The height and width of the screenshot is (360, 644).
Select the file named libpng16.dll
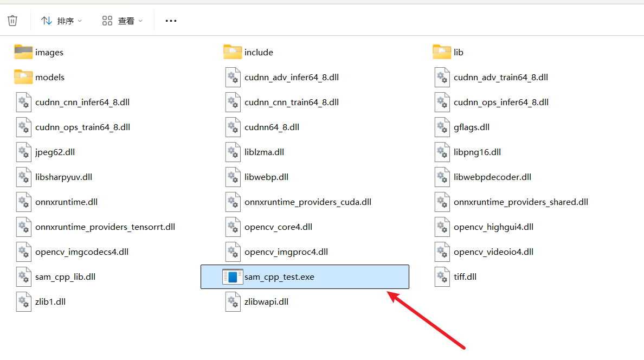(x=477, y=152)
